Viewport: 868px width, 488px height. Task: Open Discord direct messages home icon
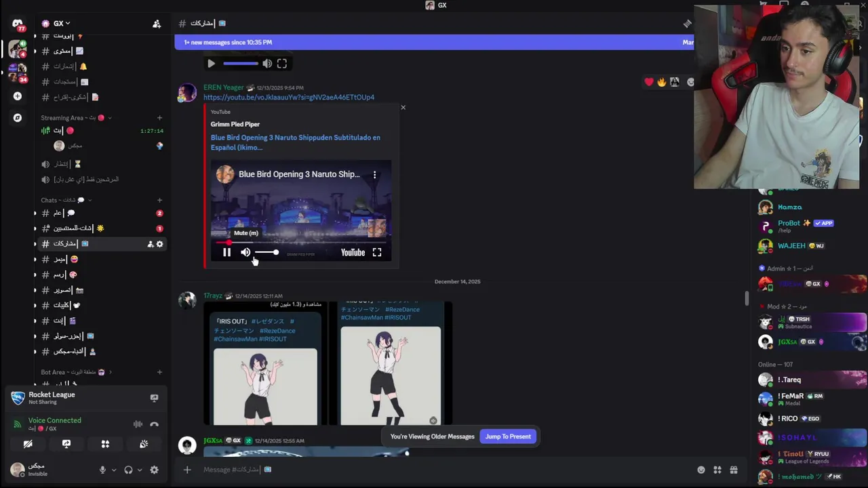[x=18, y=24]
